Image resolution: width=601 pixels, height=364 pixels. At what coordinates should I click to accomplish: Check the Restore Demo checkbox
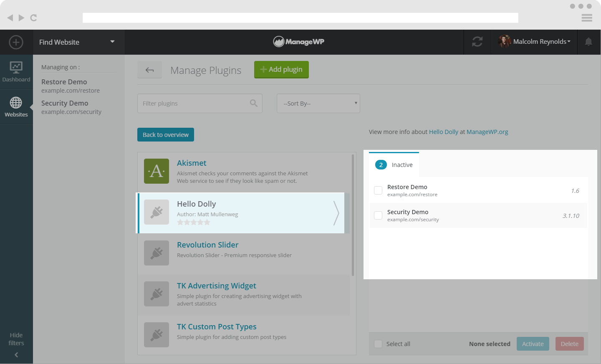point(378,190)
